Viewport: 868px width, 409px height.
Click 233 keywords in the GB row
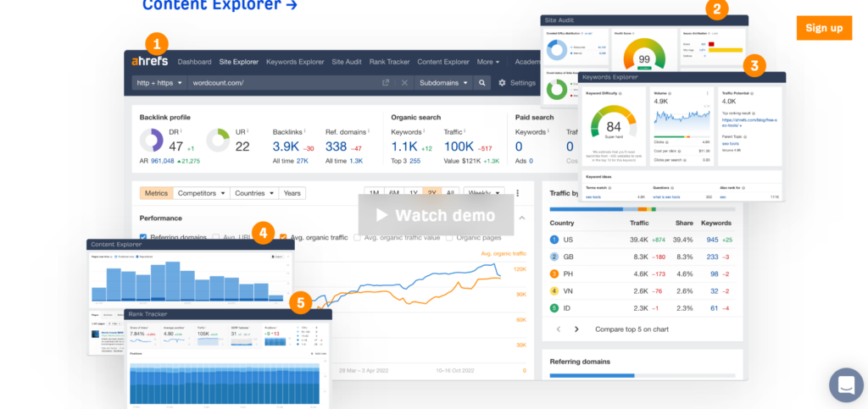pyautogui.click(x=712, y=257)
